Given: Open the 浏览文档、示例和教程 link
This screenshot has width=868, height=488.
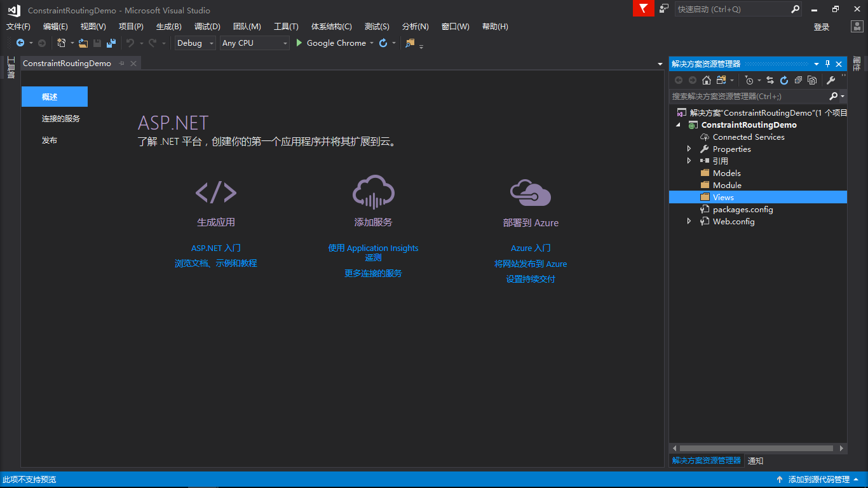Looking at the screenshot, I should [216, 263].
